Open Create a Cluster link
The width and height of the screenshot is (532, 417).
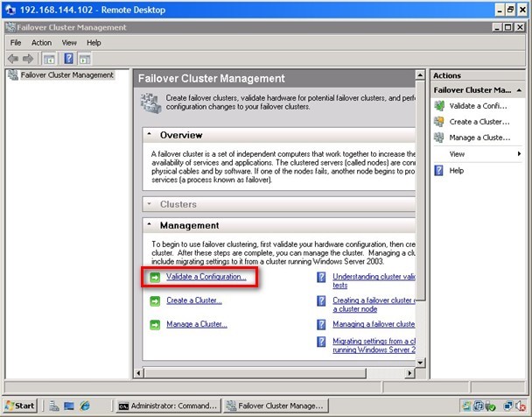click(194, 300)
